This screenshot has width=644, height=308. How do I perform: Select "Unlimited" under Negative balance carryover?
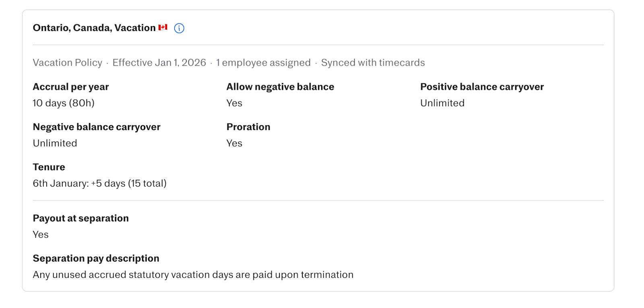[x=55, y=144]
